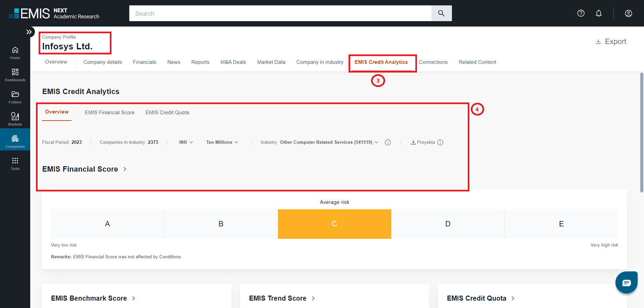The height and width of the screenshot is (308, 644).
Task: Select the EMIS Financial Score sub-tab
Action: pos(110,113)
